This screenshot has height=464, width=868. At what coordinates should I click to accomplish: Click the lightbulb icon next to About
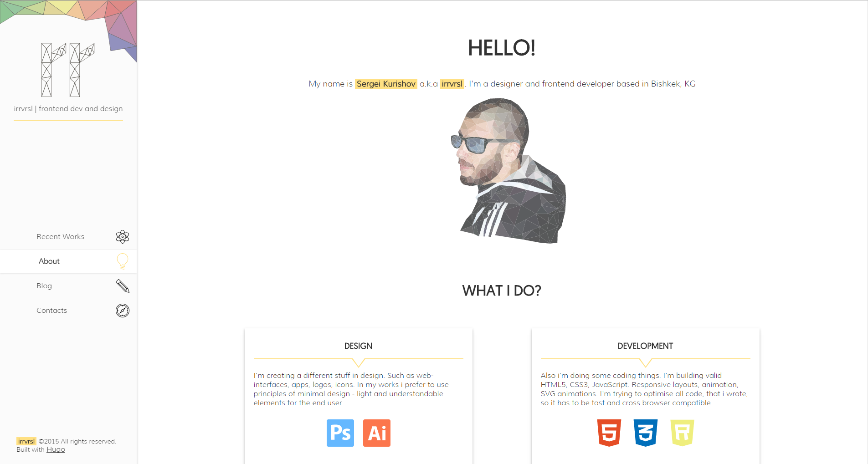122,261
